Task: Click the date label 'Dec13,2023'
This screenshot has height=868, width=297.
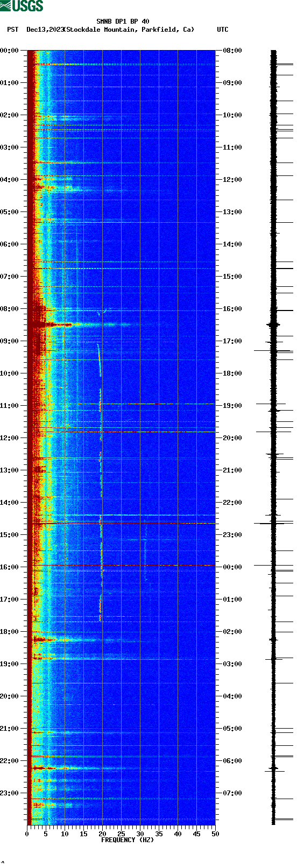Action: tap(45, 30)
